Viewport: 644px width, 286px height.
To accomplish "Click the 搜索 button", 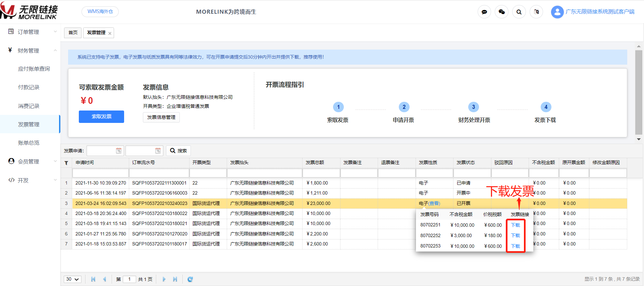I will 178,151.
